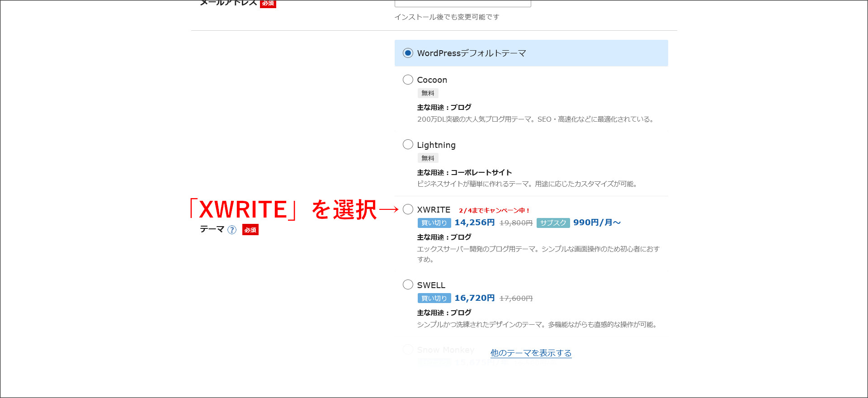The height and width of the screenshot is (398, 868).
Task: Select the XWRITE theme radio button
Action: click(x=408, y=209)
